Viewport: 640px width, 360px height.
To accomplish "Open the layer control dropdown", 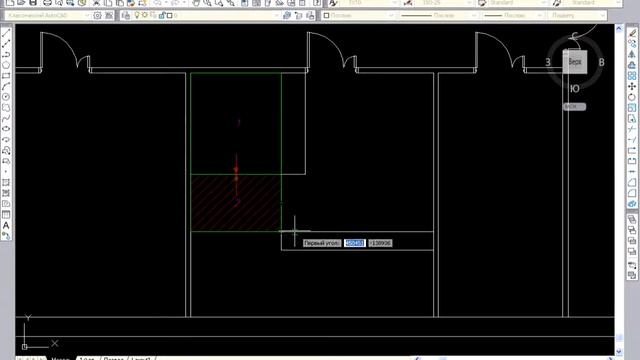I will (x=207, y=16).
